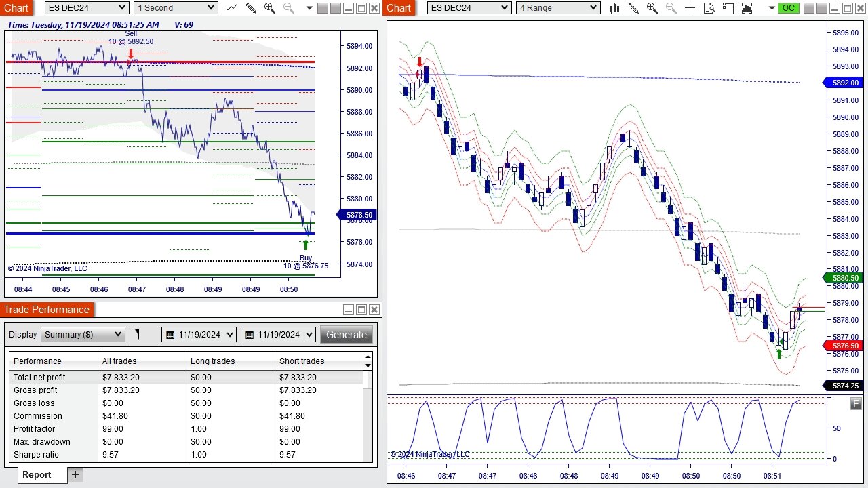This screenshot has width=868, height=488.
Task: Click the $41.80 commission value under All trades
Action: point(116,416)
